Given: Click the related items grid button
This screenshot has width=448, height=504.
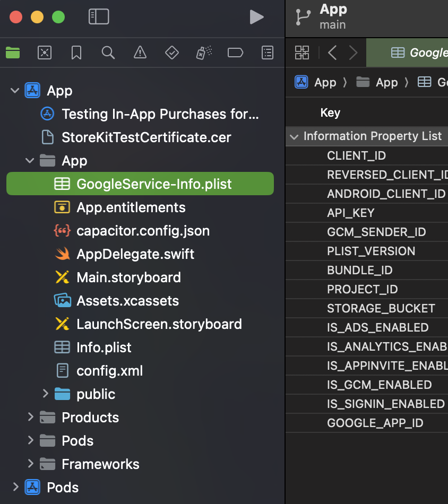Looking at the screenshot, I should [302, 52].
